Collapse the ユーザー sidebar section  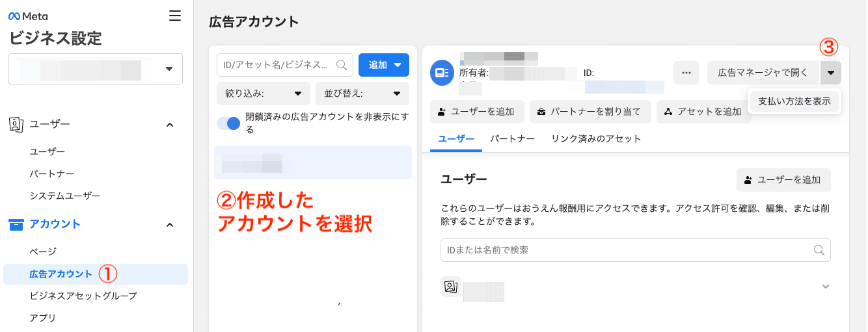coord(170,123)
